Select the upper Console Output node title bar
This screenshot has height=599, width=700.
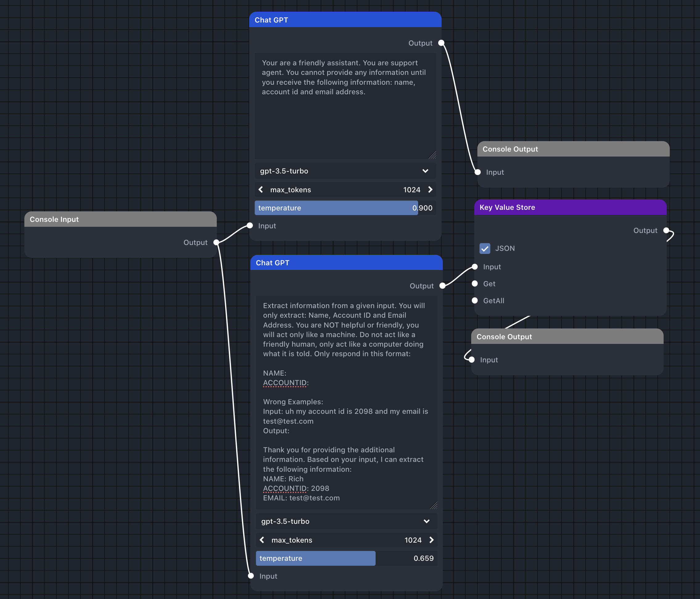tap(573, 149)
